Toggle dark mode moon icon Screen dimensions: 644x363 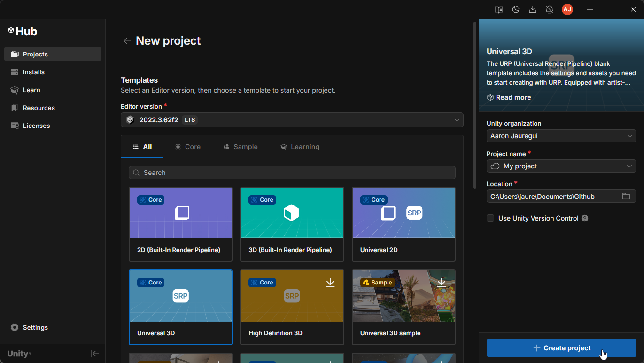point(516,9)
